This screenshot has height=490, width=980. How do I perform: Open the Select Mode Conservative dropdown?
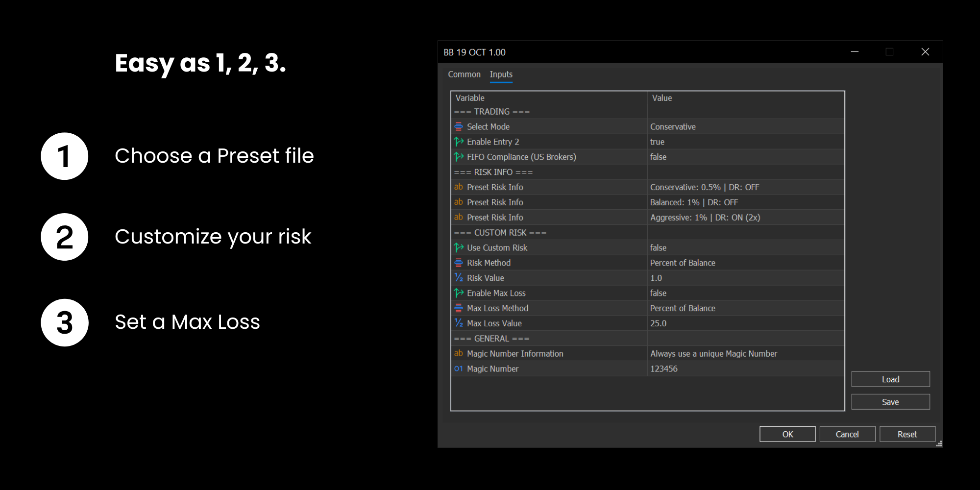coord(673,127)
